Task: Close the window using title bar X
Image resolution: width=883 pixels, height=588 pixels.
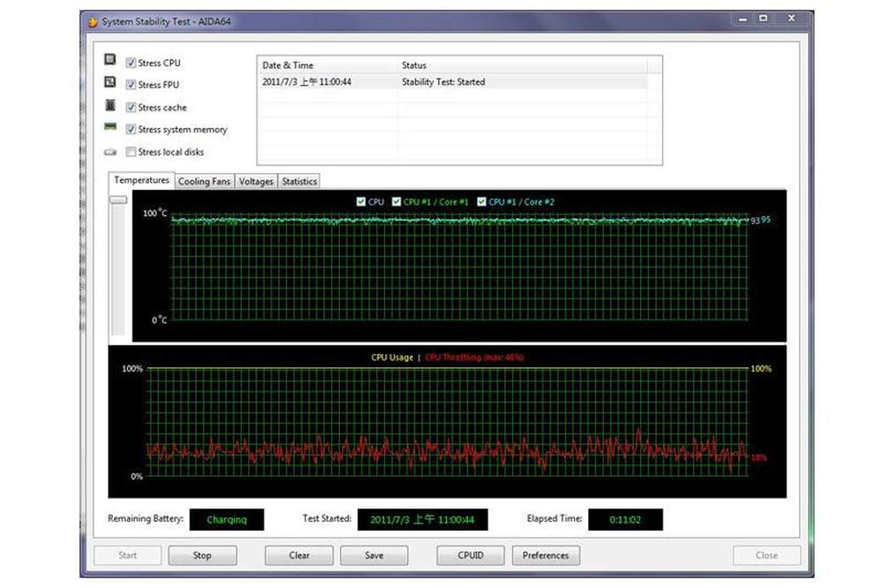Action: click(791, 19)
